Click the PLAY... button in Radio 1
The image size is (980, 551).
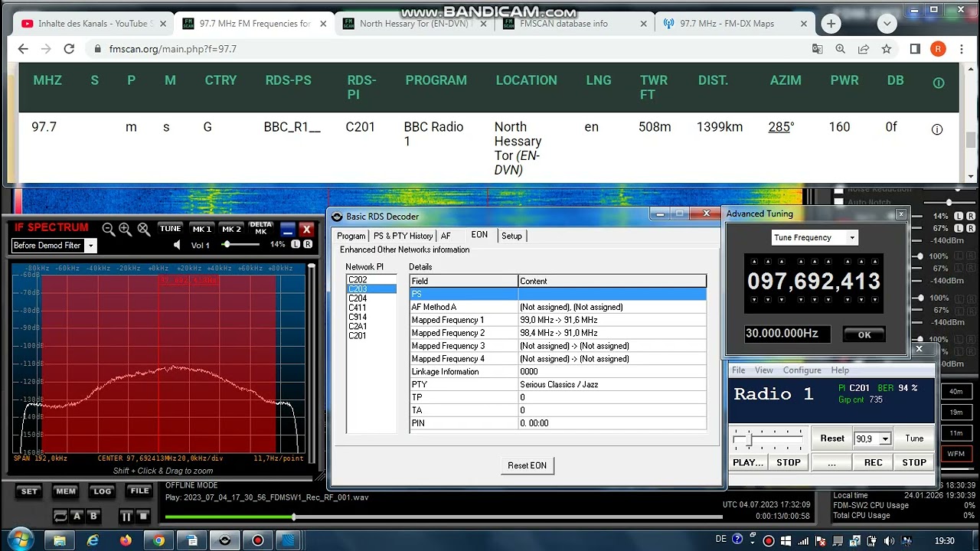click(748, 462)
